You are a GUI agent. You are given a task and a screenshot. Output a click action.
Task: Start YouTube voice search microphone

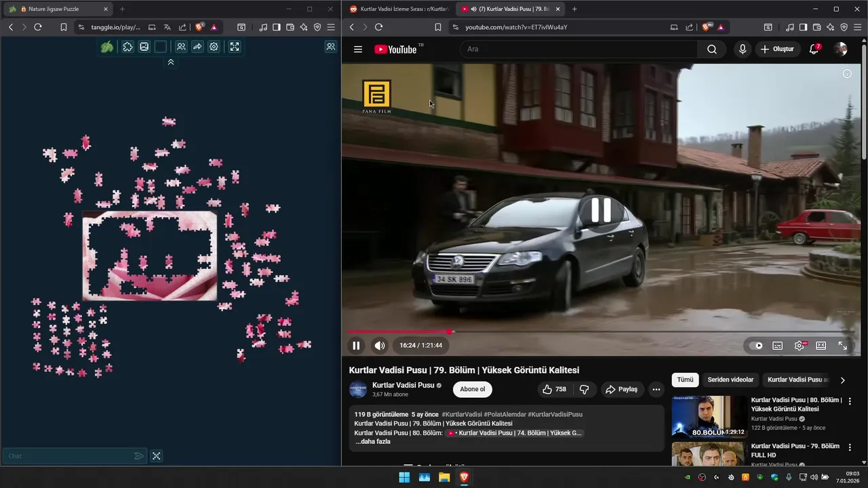[x=743, y=49]
